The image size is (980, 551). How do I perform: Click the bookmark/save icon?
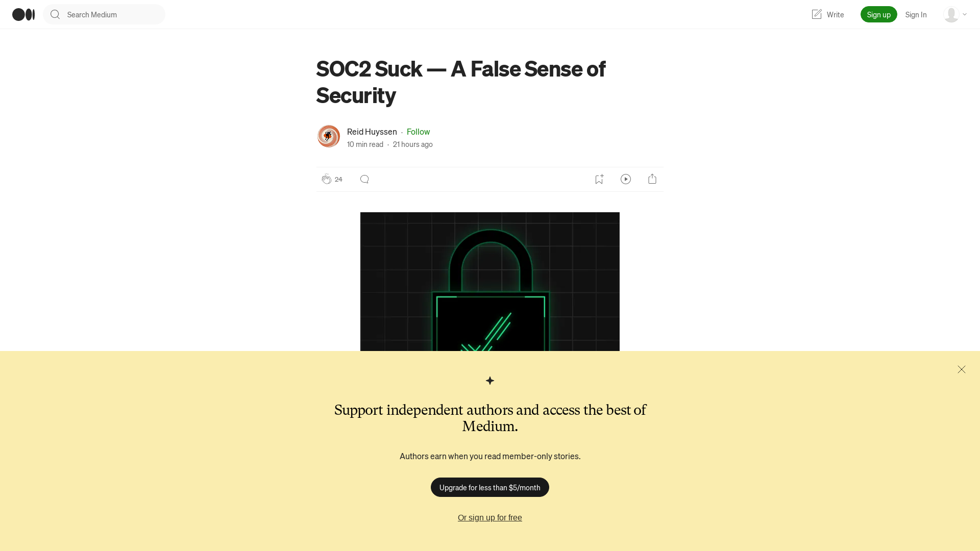point(599,178)
